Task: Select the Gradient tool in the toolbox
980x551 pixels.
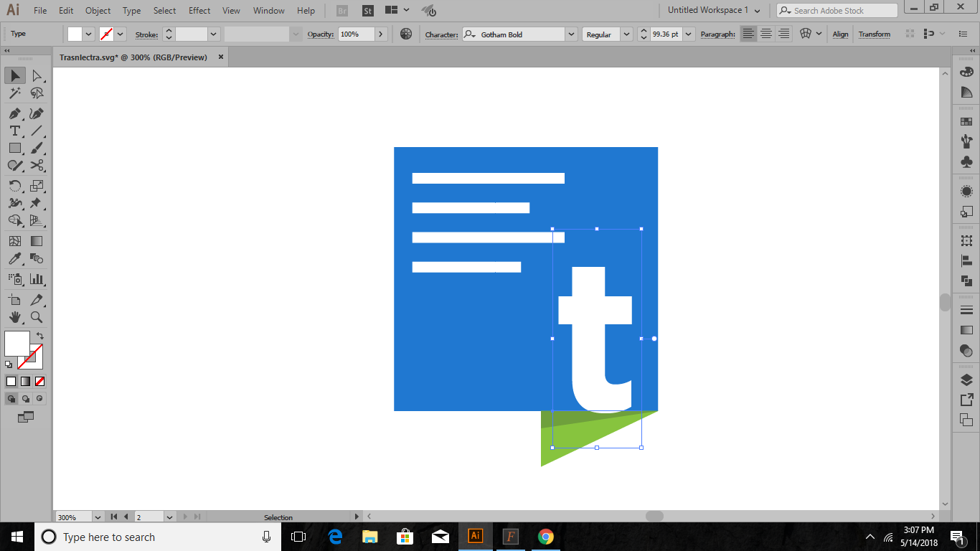Action: coord(37,241)
